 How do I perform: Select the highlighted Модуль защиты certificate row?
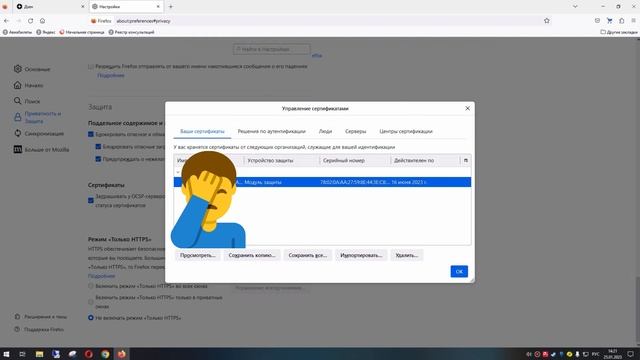point(322,182)
